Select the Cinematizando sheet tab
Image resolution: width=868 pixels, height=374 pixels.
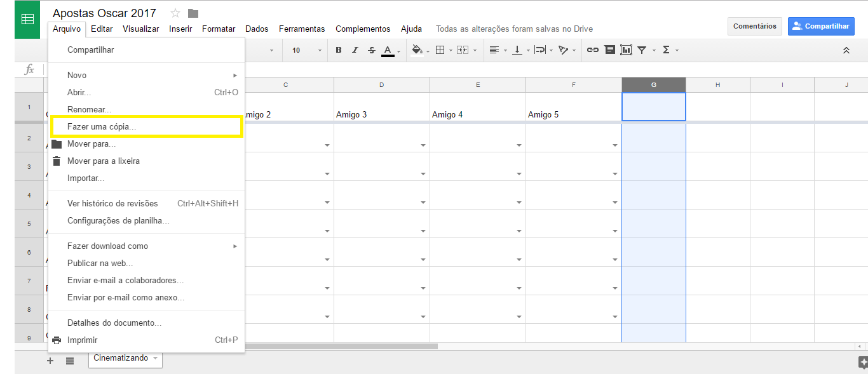pos(125,359)
